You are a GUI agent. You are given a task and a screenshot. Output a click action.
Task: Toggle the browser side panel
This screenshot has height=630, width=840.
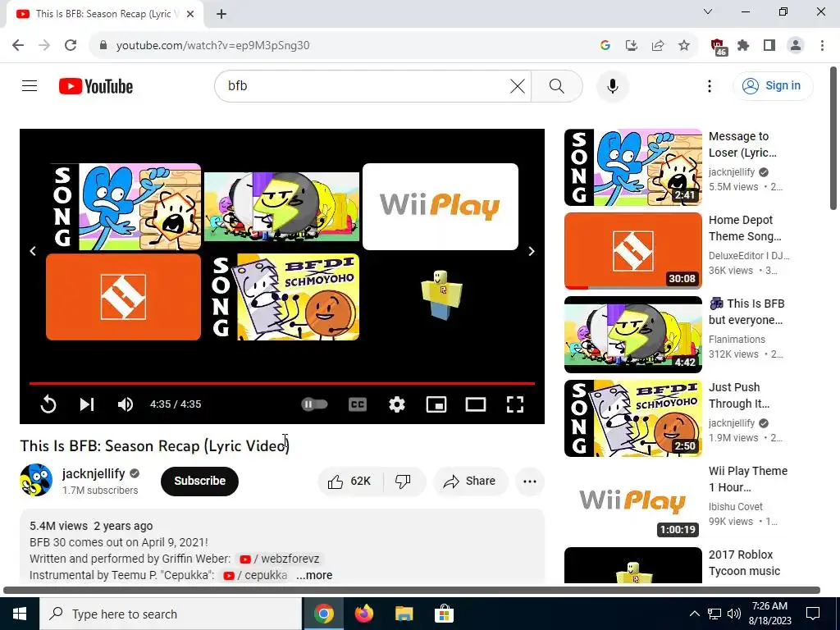pyautogui.click(x=769, y=45)
